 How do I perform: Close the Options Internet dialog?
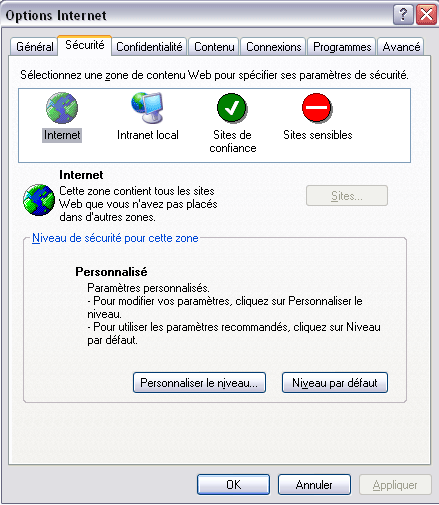[426, 15]
